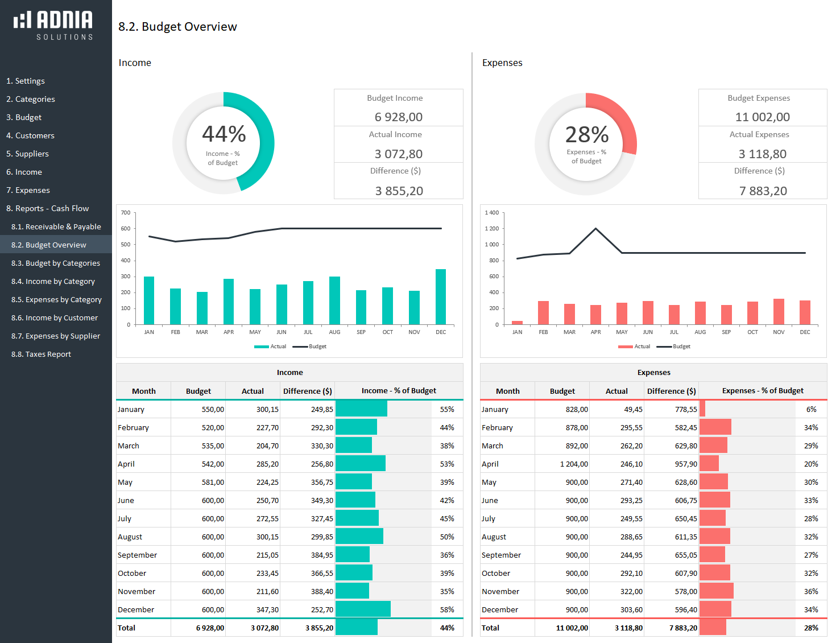The height and width of the screenshot is (643, 840).
Task: Open the 8.8. Taxes Report
Action: pos(41,354)
